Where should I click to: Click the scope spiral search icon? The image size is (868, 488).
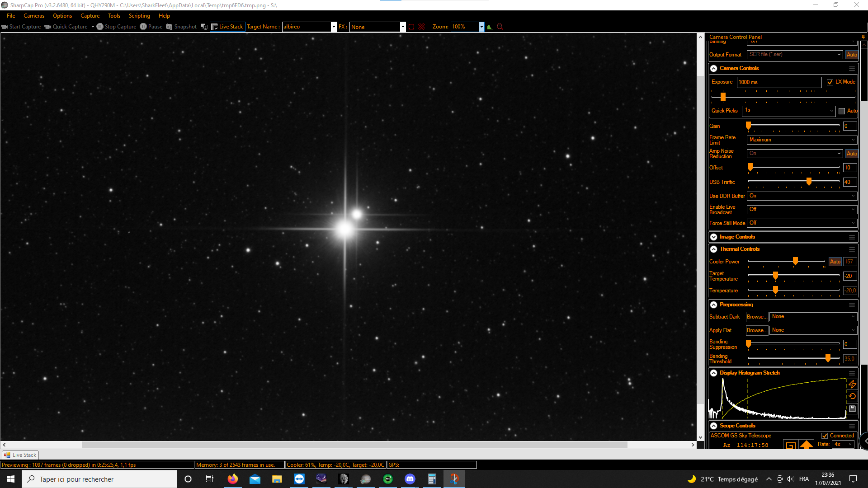[x=791, y=446]
